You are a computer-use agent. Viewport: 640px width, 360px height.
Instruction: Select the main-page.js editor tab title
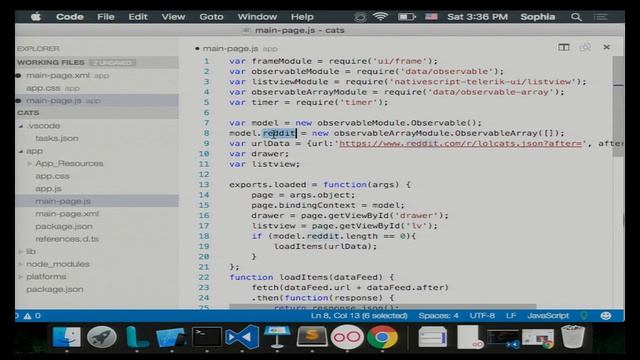pyautogui.click(x=231, y=49)
